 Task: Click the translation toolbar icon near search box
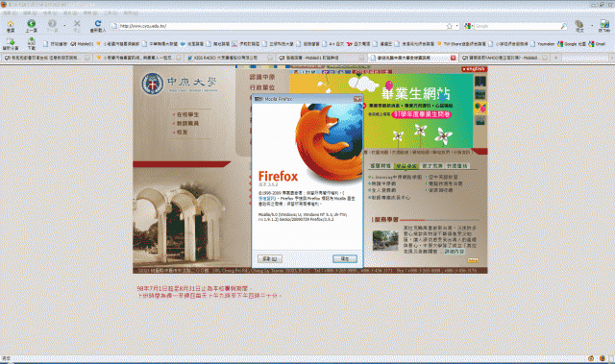578,26
